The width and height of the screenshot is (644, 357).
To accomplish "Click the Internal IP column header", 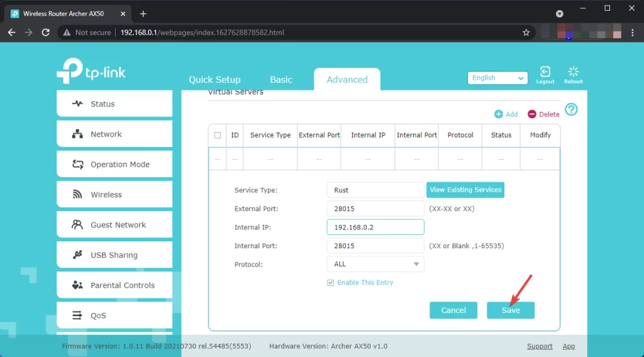I will tap(368, 135).
